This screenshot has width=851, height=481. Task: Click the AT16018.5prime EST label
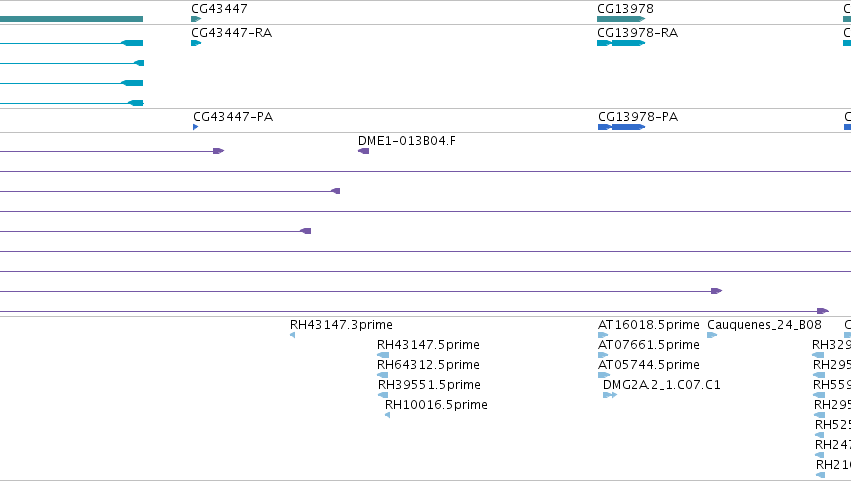[649, 325]
